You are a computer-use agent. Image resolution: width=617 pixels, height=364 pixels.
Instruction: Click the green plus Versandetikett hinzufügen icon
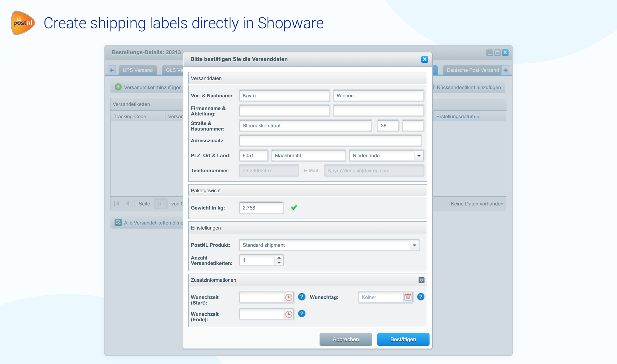[118, 87]
